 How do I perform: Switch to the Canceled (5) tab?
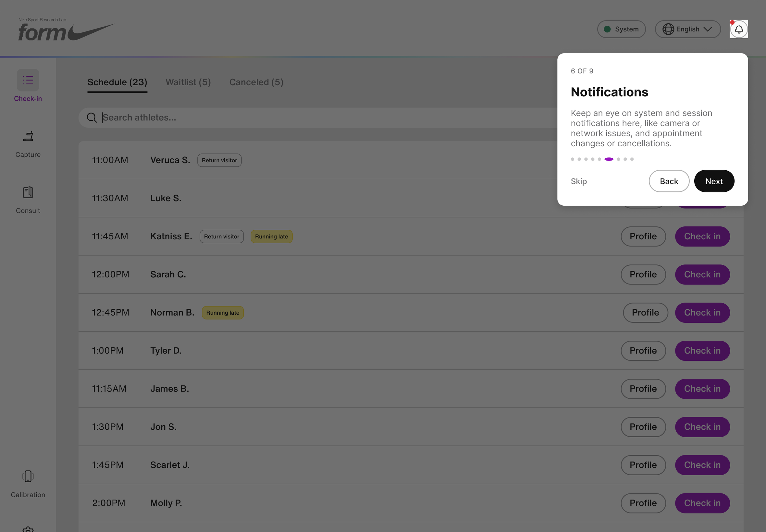[256, 82]
